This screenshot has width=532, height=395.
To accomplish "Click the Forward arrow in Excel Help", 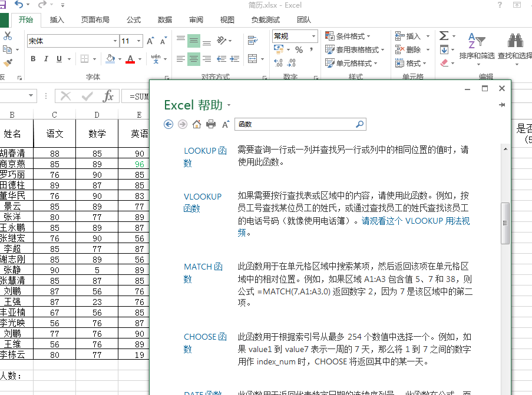I will point(183,124).
